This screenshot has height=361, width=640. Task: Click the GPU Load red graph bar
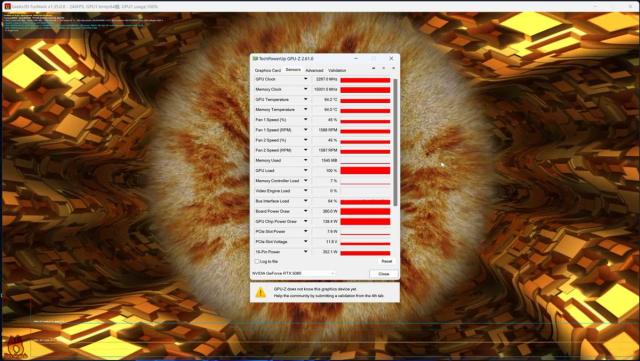point(365,171)
